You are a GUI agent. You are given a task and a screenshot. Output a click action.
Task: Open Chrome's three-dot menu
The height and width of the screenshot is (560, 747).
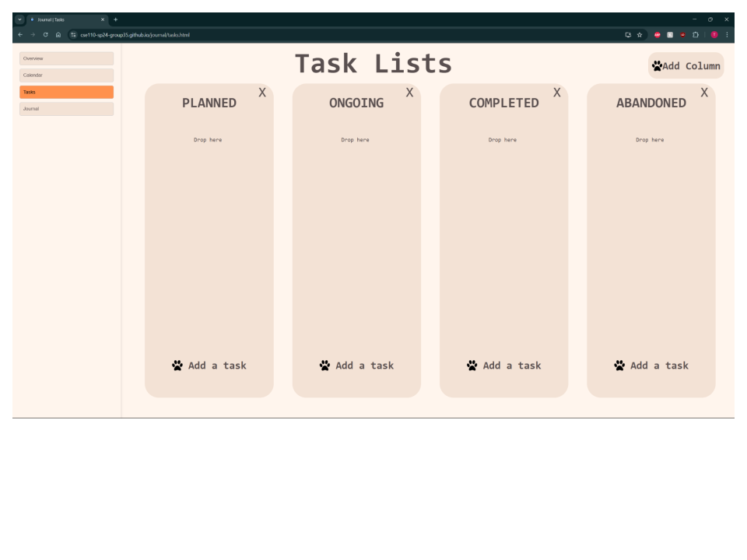(727, 35)
